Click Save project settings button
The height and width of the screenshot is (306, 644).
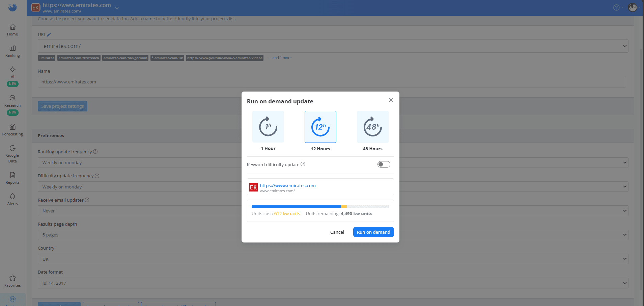pyautogui.click(x=62, y=106)
